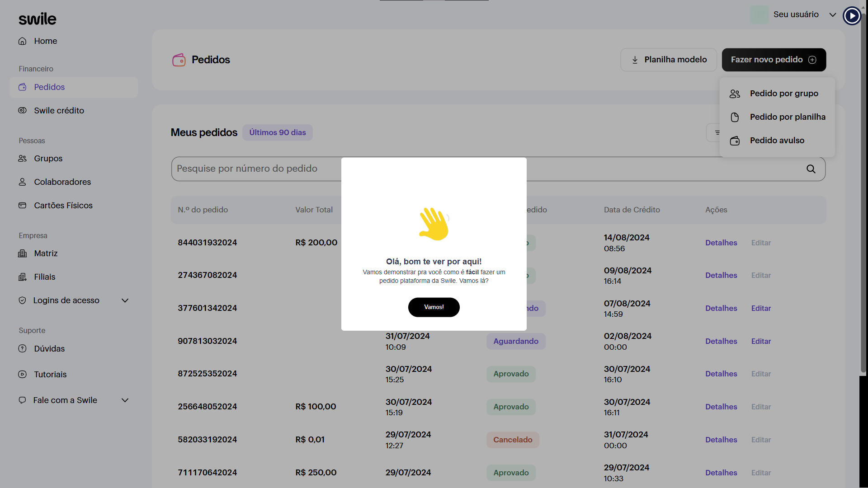Click the Últimos 90 dias filter chip
The height and width of the screenshot is (488, 868).
click(x=278, y=133)
